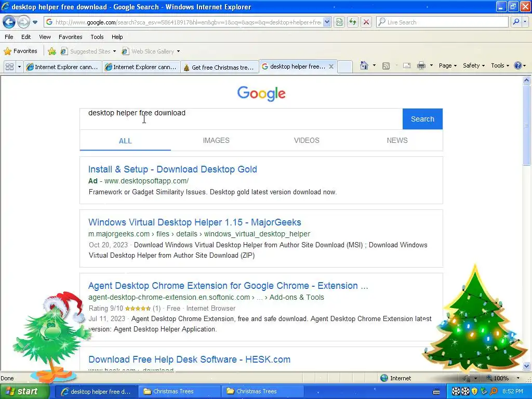The height and width of the screenshot is (399, 532).
Task: Open the Favorites menu
Action: 71,37
